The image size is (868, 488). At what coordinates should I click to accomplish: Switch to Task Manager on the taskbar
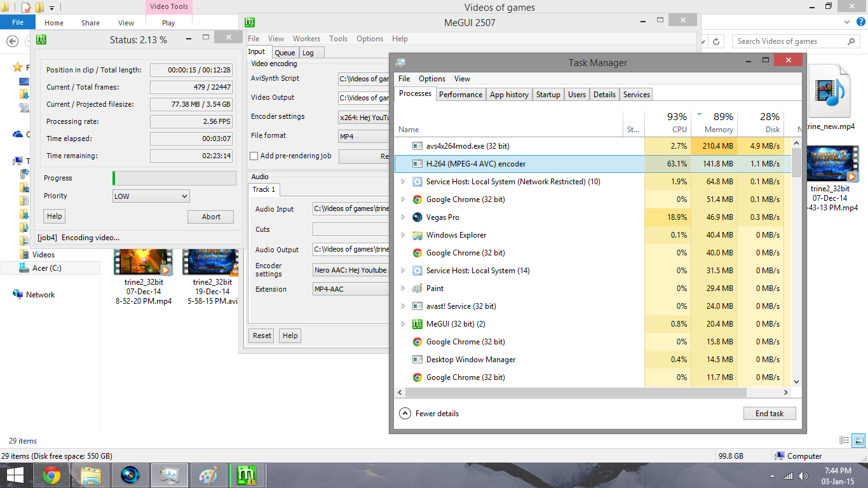170,475
